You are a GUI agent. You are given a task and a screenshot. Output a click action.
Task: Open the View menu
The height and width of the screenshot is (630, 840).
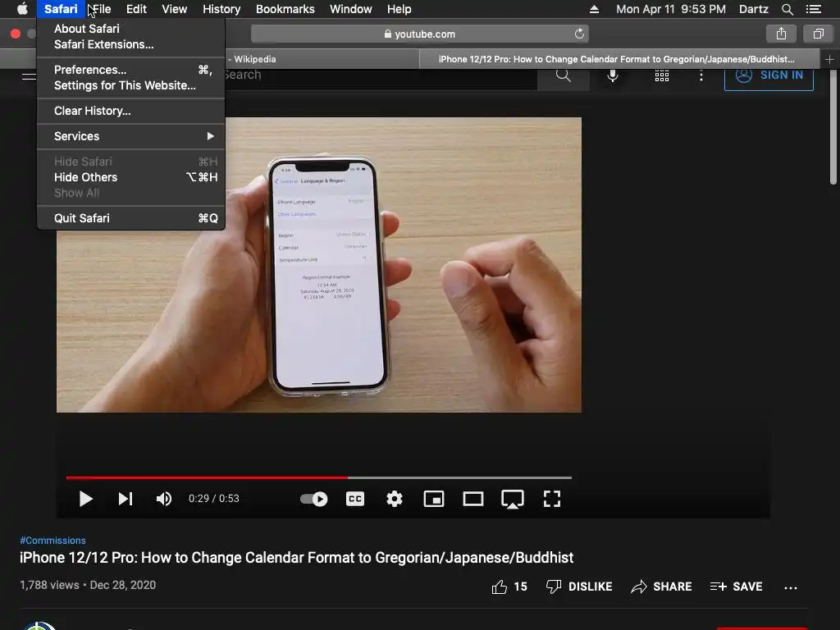click(175, 9)
